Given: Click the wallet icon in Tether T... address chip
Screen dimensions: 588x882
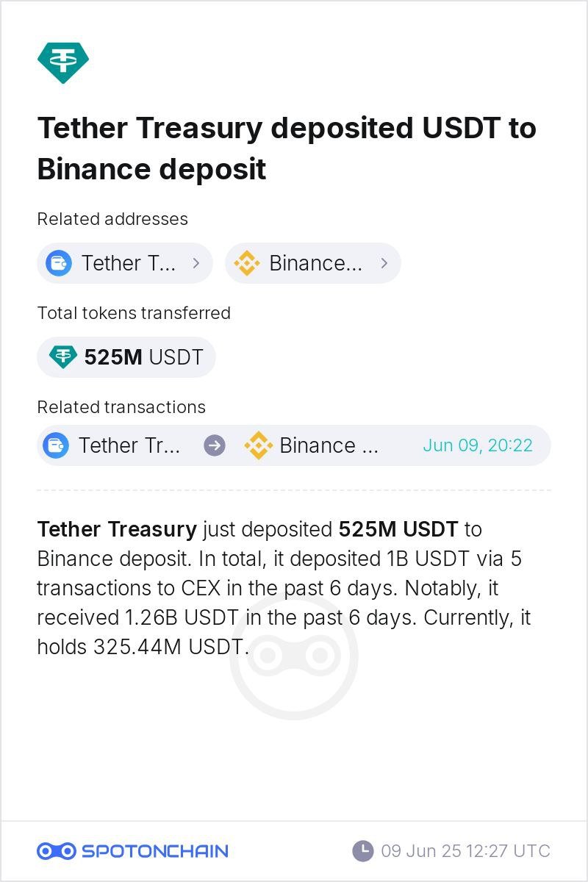Looking at the screenshot, I should click(x=59, y=263).
